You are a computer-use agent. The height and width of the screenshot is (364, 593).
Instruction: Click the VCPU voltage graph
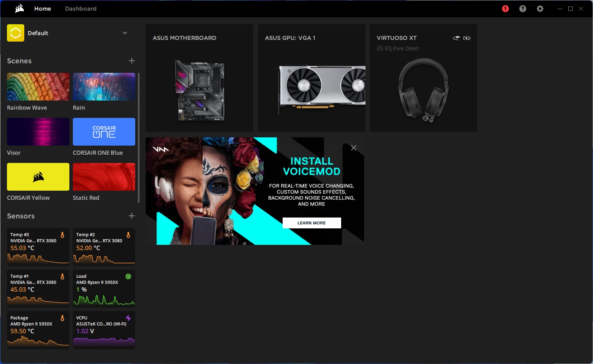coord(104,342)
